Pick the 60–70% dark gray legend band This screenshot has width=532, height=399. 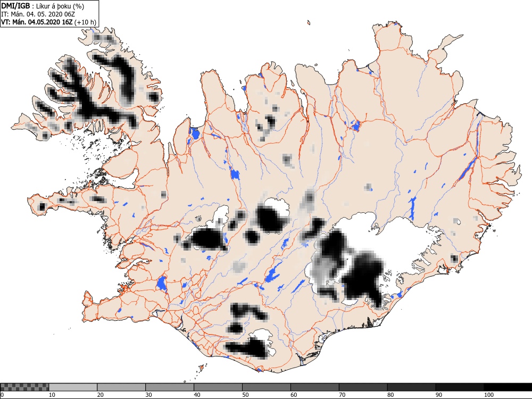pyautogui.click(x=315, y=387)
